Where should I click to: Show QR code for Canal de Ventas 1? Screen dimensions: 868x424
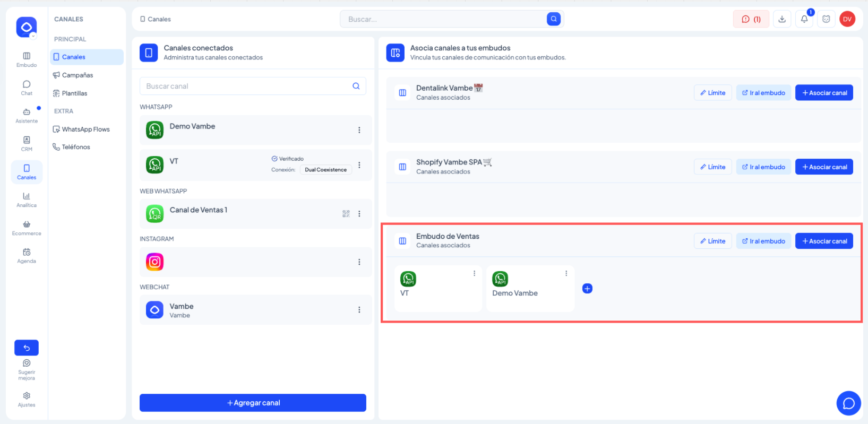pyautogui.click(x=346, y=214)
